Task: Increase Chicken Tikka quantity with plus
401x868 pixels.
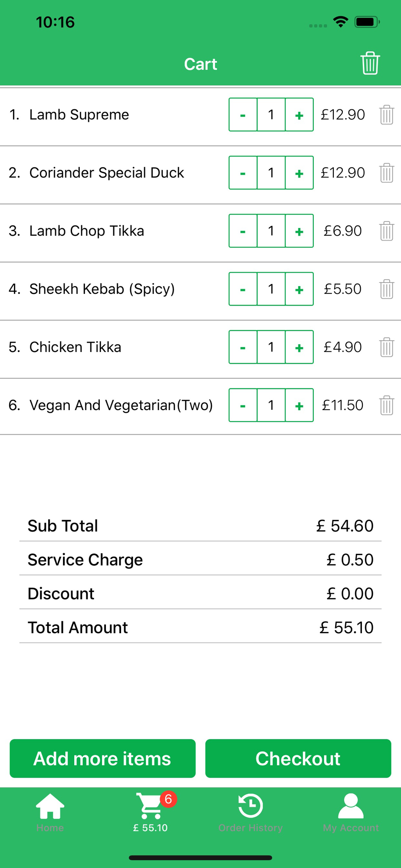Action: click(x=299, y=347)
